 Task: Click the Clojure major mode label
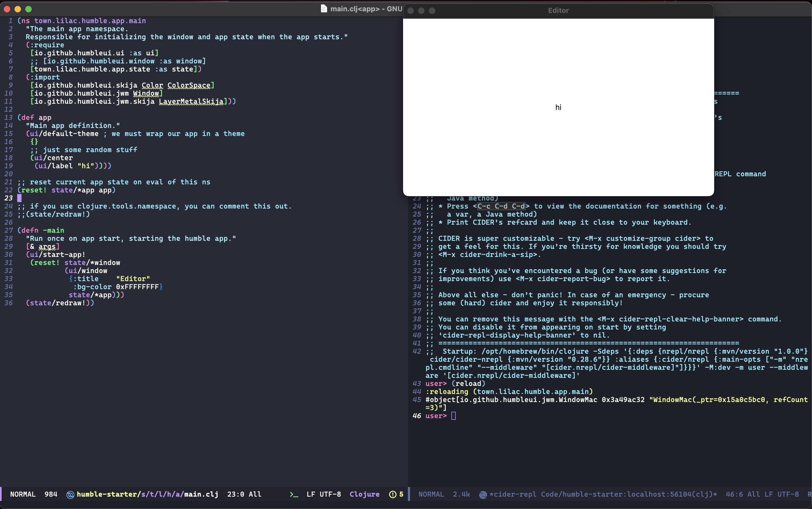[364, 494]
